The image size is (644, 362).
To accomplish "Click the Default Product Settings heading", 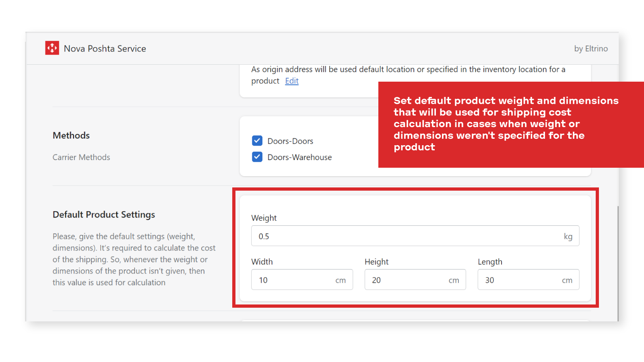I will [x=104, y=215].
